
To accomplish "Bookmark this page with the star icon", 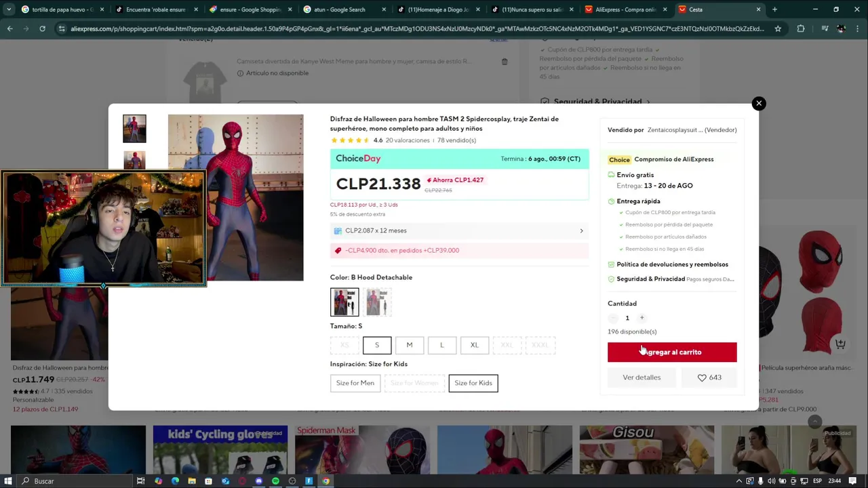I will (x=778, y=28).
